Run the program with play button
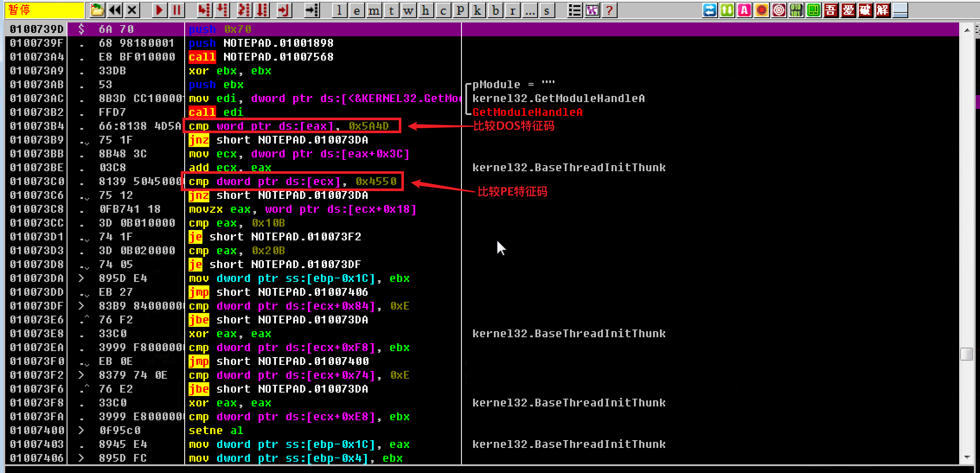The height and width of the screenshot is (473, 980). click(159, 10)
